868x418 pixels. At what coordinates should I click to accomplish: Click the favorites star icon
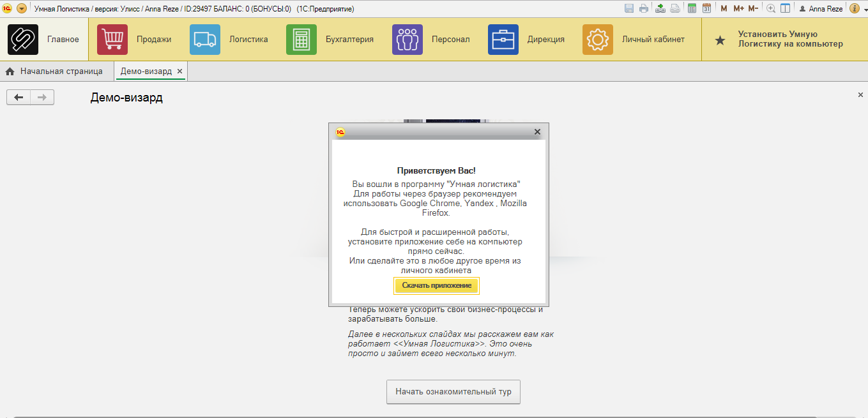(x=720, y=40)
